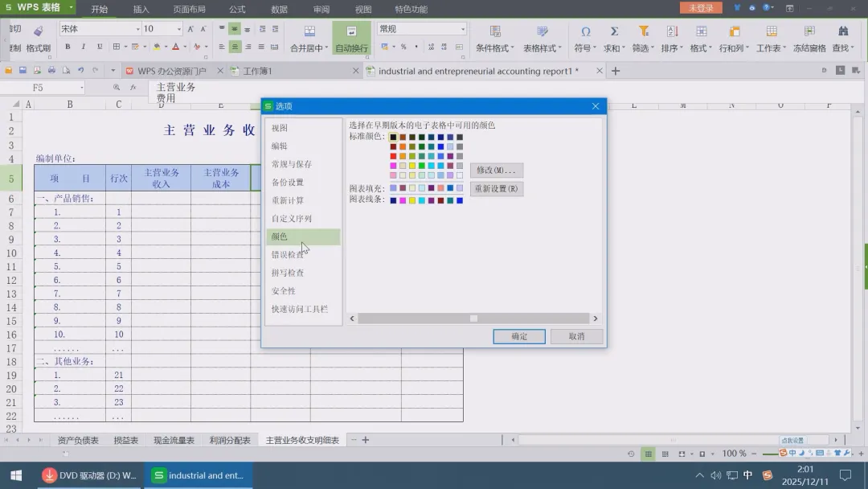
Task: Toggle bold formatting
Action: point(68,47)
